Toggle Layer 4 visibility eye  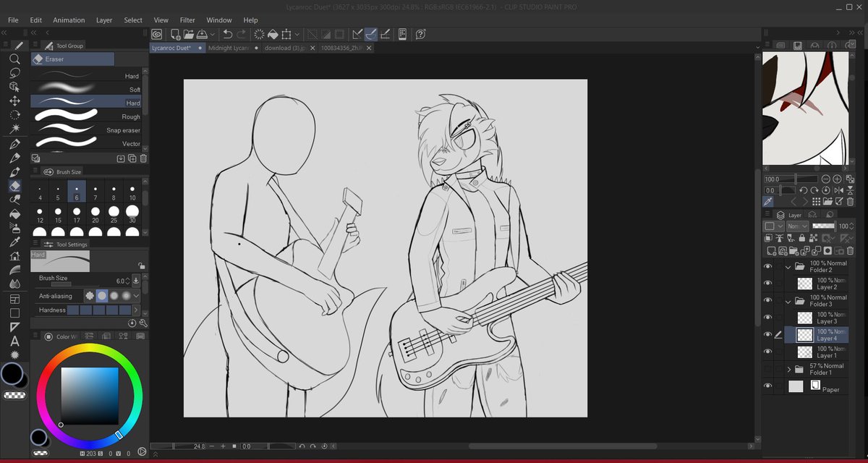[x=768, y=334]
